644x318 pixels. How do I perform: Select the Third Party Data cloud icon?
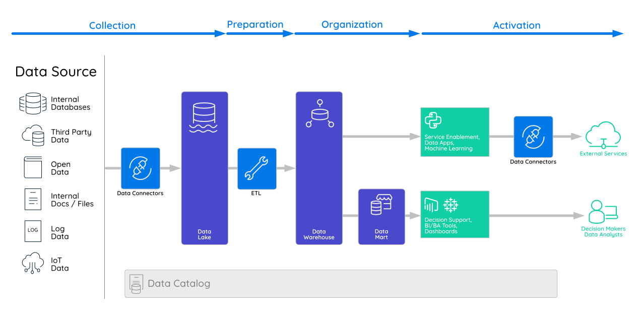[x=32, y=135]
